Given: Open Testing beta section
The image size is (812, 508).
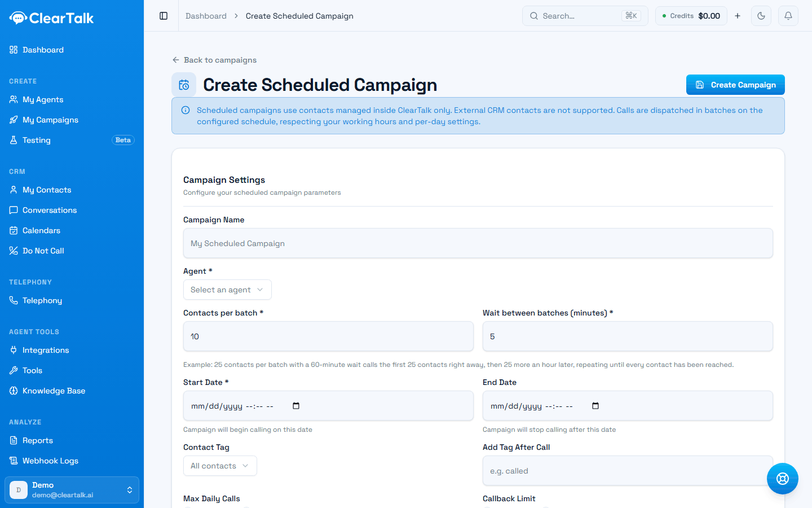Looking at the screenshot, I should pos(72,140).
